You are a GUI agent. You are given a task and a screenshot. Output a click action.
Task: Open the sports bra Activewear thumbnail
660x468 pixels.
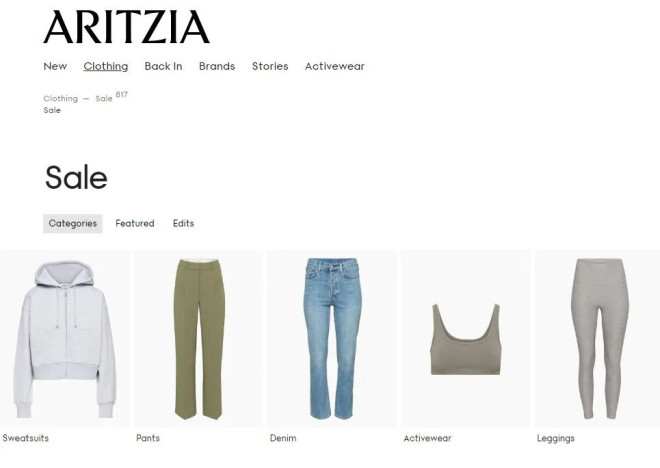click(466, 338)
